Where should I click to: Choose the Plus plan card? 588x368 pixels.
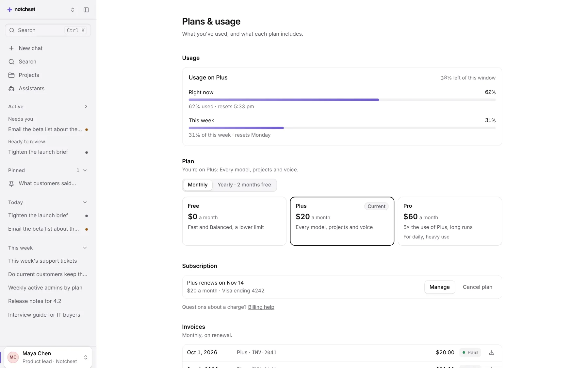point(342,221)
